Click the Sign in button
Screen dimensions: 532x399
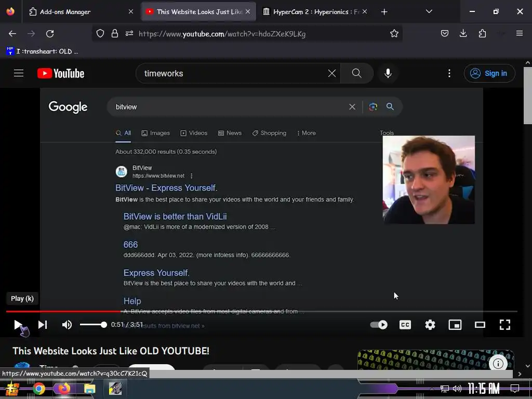(489, 73)
